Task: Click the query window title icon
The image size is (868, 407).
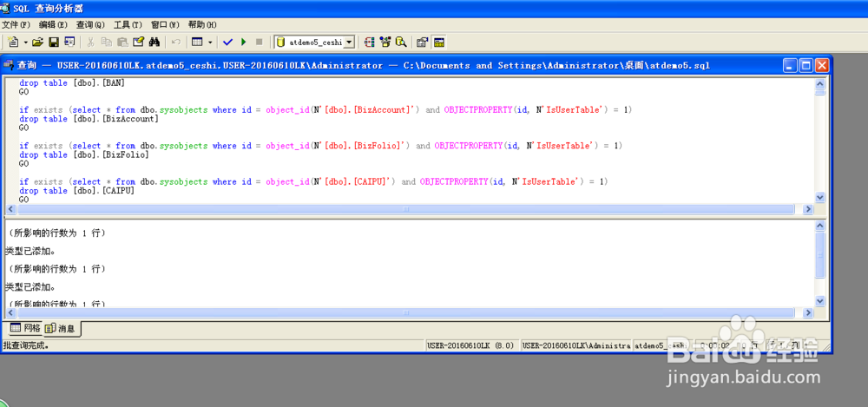Action: point(9,65)
